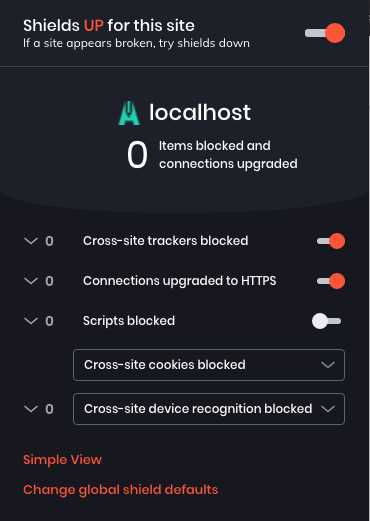Open Change global shield defaults
The width and height of the screenshot is (370, 521).
tap(121, 490)
